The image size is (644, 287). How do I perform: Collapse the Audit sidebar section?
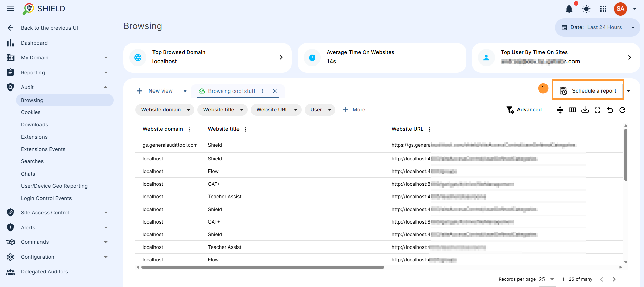point(106,87)
